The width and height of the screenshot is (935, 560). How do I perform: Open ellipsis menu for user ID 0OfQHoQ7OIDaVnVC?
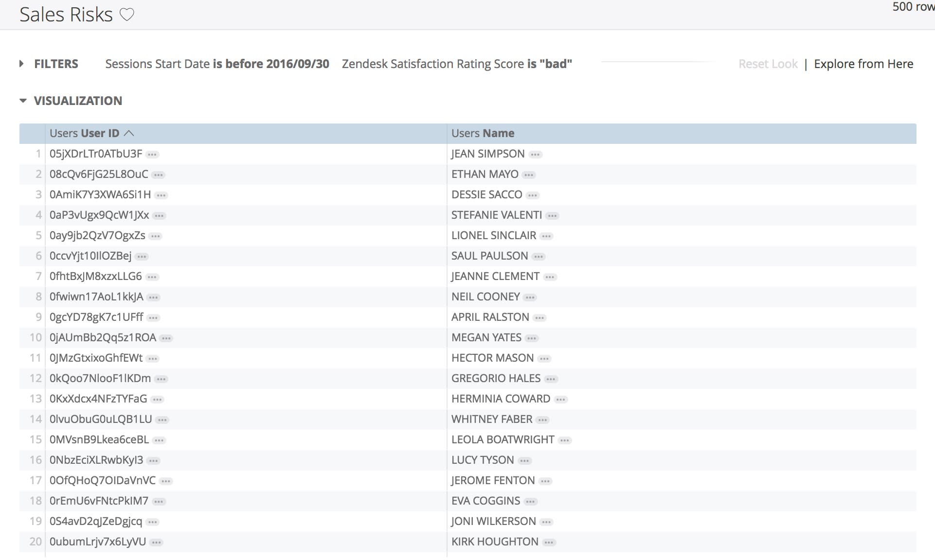point(166,481)
